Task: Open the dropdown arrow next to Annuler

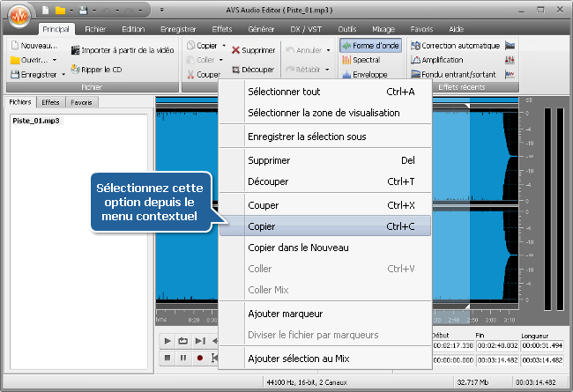Action: [328, 50]
